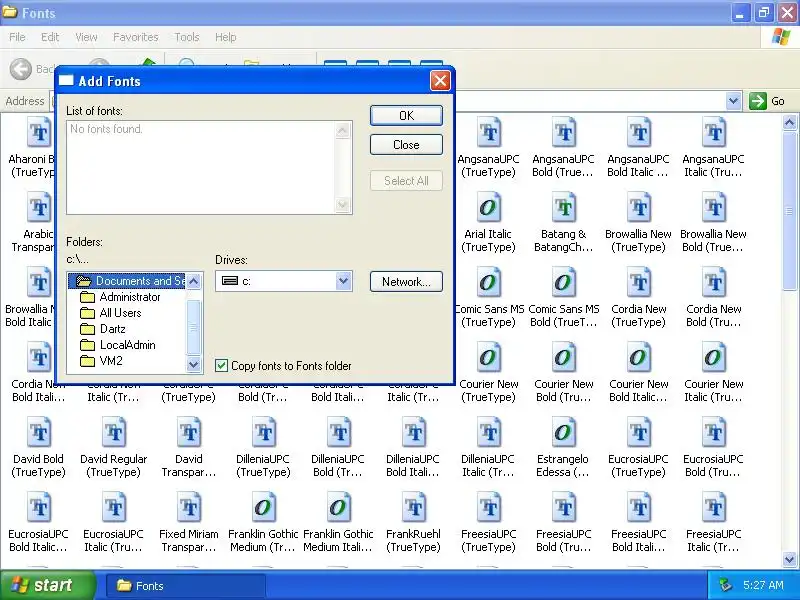Select Estrangelo Edessa font icon
The image size is (800, 600).
pyautogui.click(x=563, y=433)
